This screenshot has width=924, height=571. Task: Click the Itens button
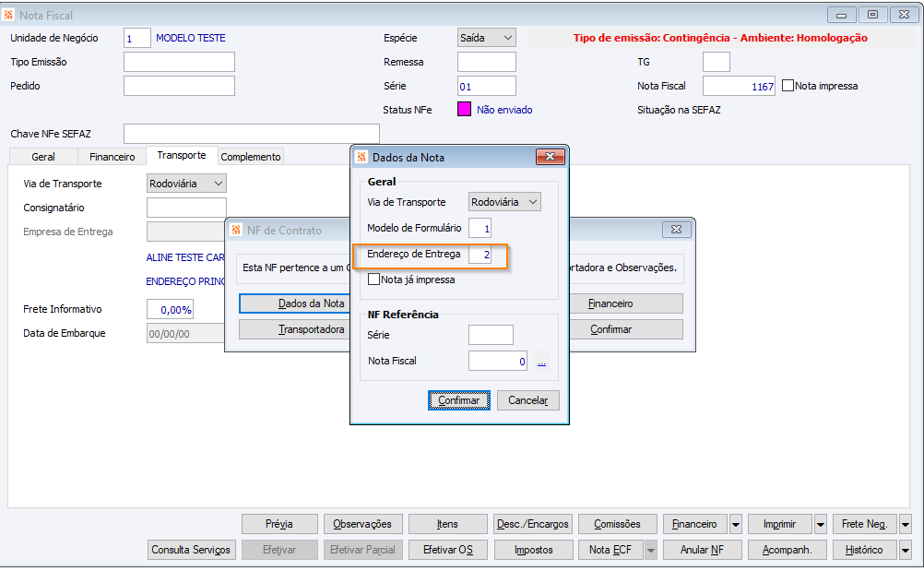coord(448,524)
